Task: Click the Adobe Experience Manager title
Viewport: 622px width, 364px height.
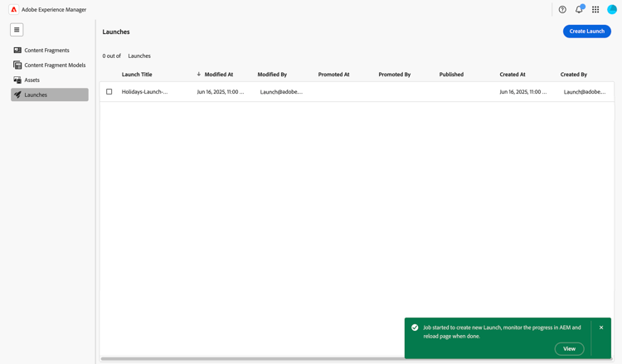Action: click(54, 9)
